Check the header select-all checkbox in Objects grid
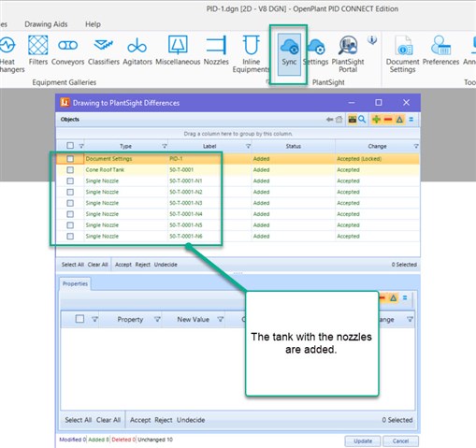The width and height of the screenshot is (476, 448). click(70, 146)
